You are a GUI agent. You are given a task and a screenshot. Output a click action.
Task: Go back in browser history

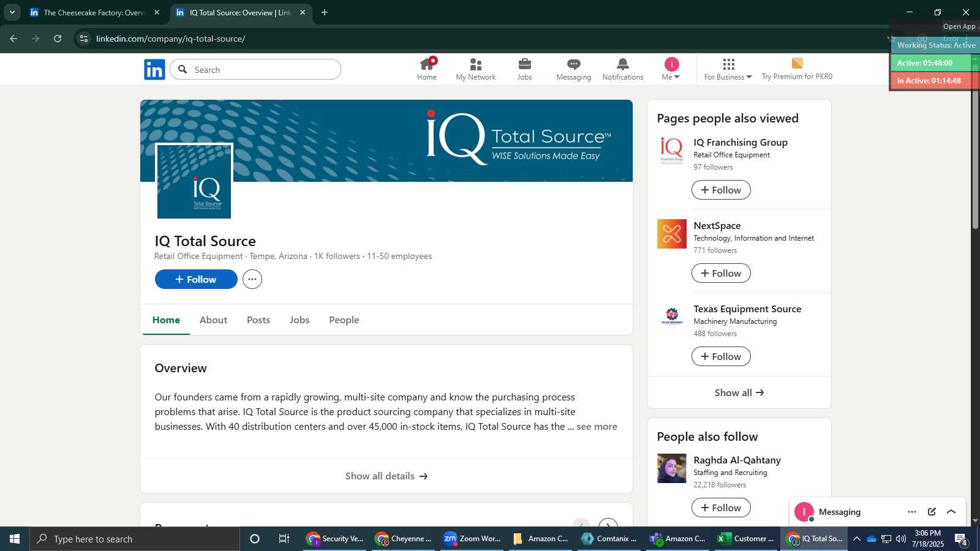[13, 39]
